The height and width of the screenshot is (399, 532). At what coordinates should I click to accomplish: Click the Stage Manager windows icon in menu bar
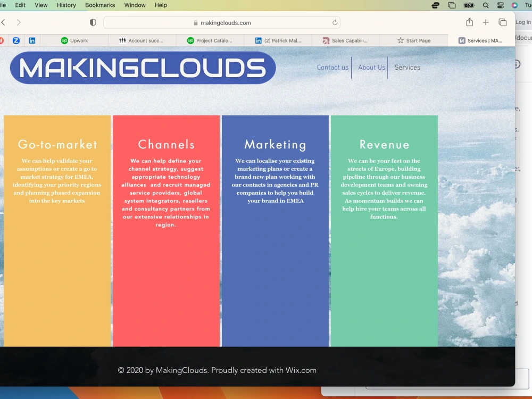[452, 5]
